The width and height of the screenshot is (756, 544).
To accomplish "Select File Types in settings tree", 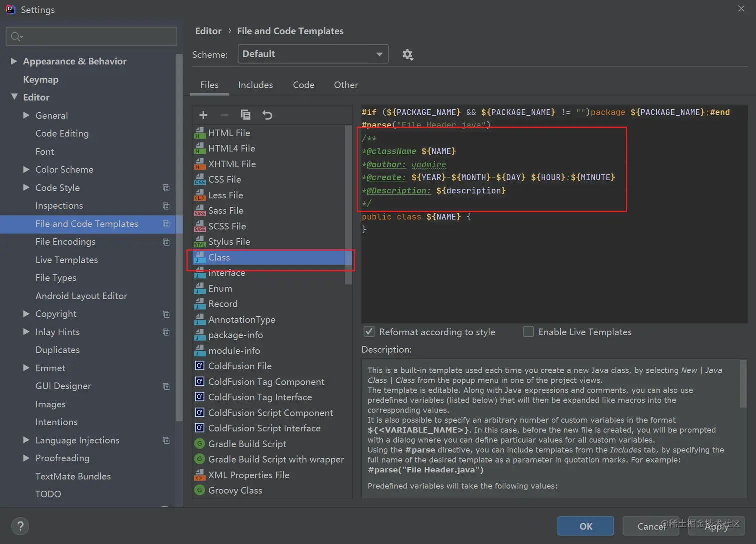I will 56,278.
